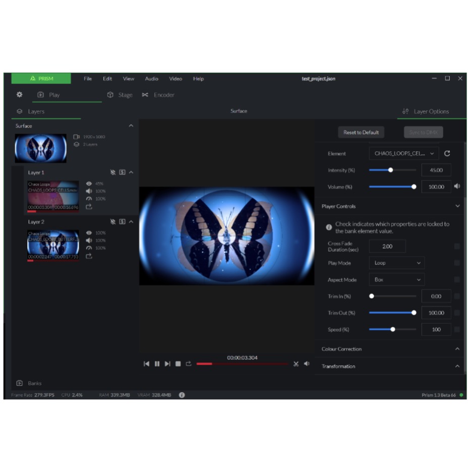Screen dimensions: 476x476
Task: Collapse the Surface section chevron
Action: tap(131, 126)
